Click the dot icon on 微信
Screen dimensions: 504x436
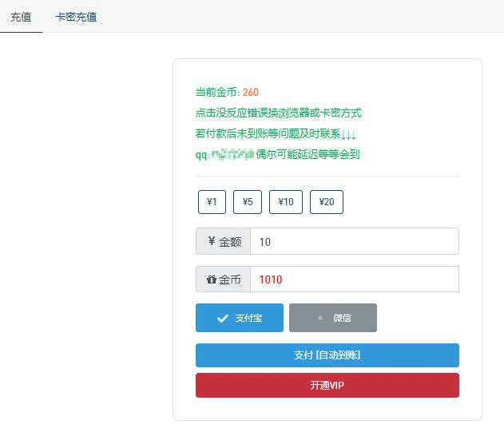319,318
